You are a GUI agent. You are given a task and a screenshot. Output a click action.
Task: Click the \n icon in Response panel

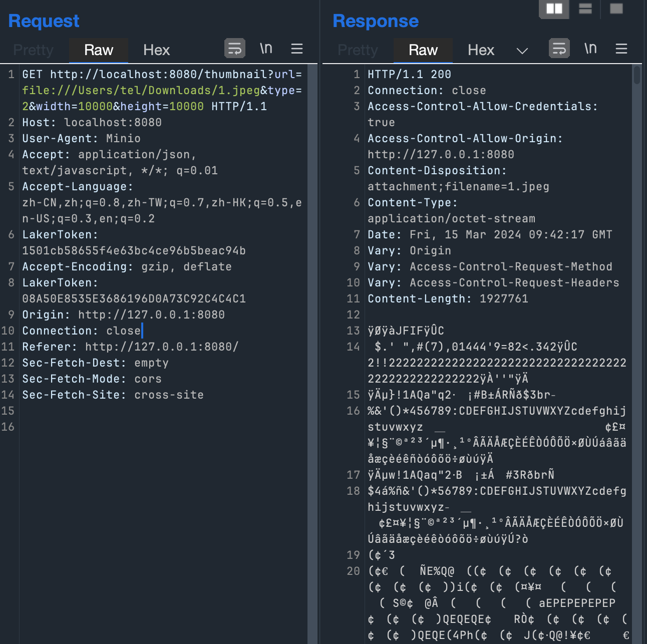pos(590,49)
